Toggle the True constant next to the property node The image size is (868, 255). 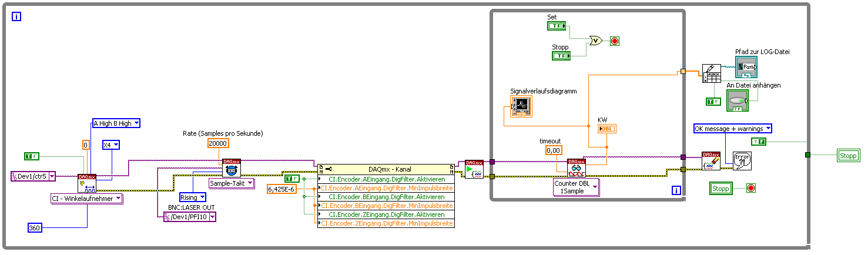click(291, 179)
